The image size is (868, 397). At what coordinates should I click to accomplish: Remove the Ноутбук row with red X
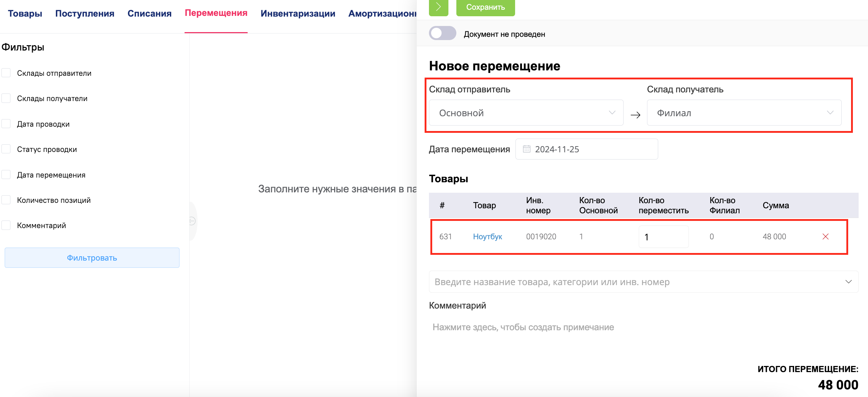(825, 237)
